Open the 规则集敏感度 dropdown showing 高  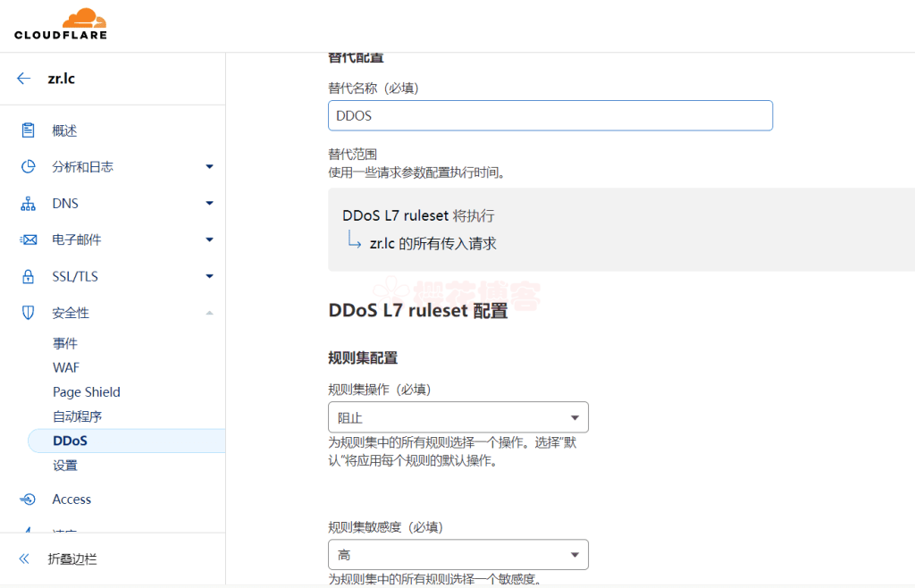click(458, 554)
